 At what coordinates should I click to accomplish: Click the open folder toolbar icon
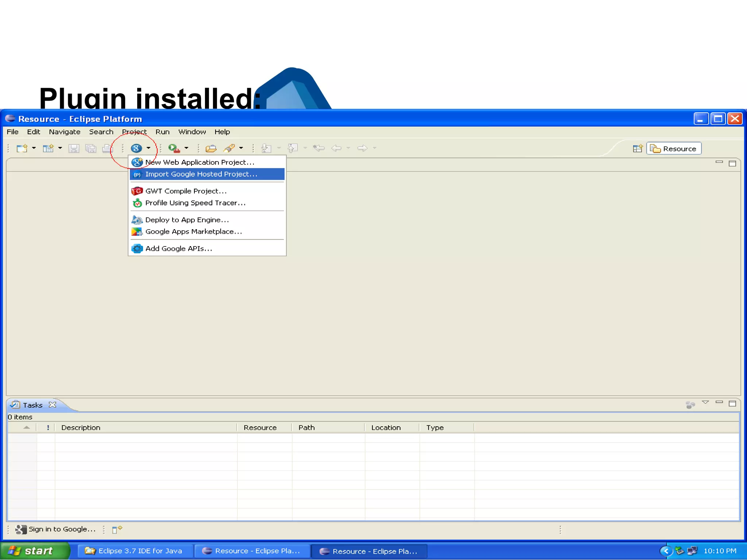(x=211, y=148)
